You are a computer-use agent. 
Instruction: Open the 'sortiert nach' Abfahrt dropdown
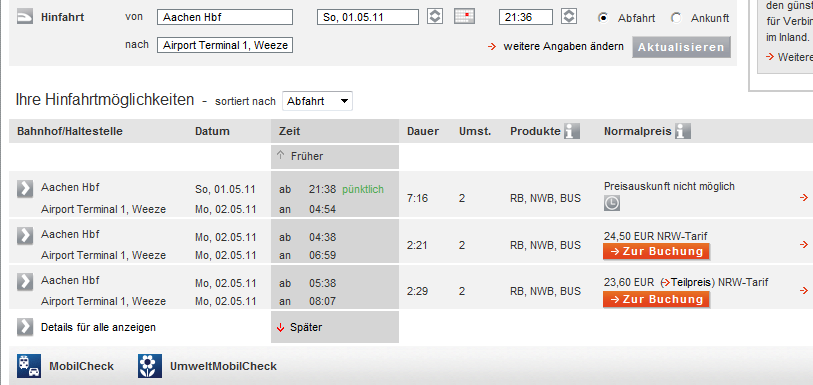317,101
